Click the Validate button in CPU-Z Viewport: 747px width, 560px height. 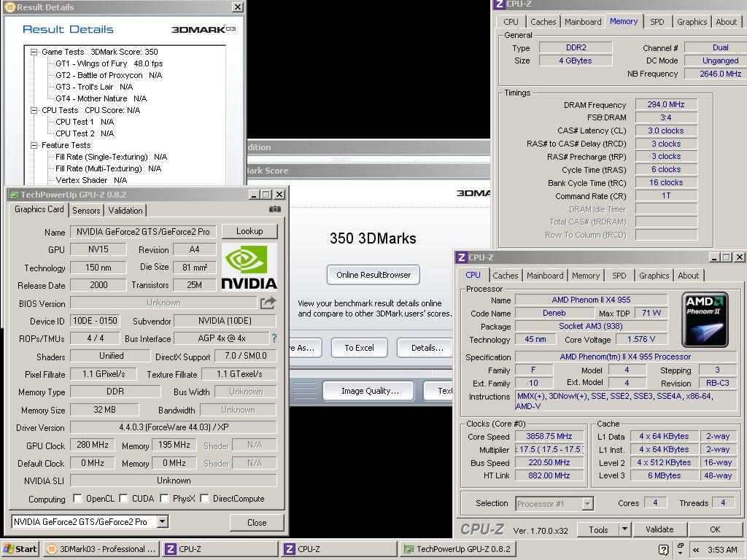point(659,529)
